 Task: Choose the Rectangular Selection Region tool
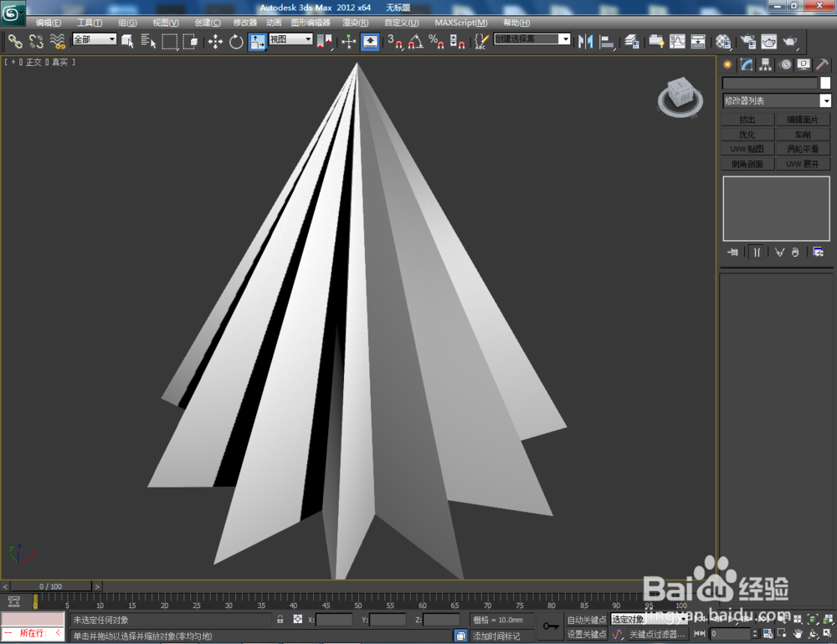[170, 42]
